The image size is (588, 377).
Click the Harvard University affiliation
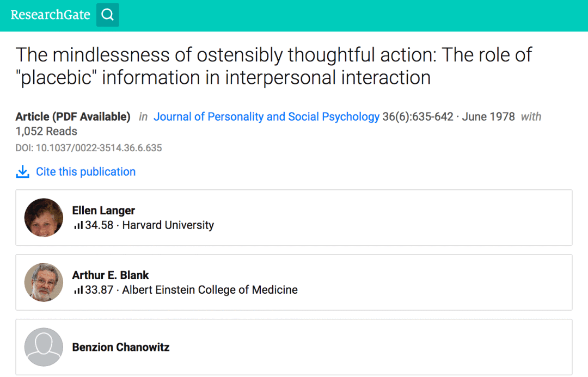point(168,225)
